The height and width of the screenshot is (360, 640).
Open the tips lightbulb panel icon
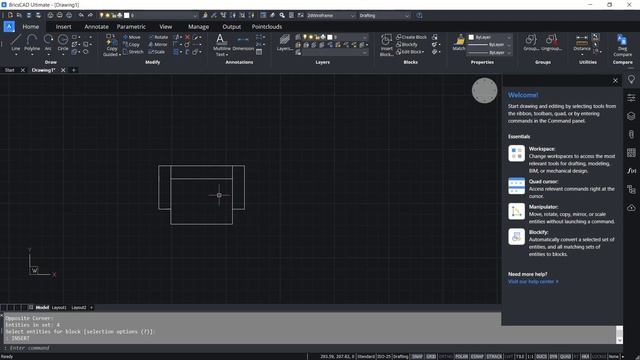coord(631,80)
